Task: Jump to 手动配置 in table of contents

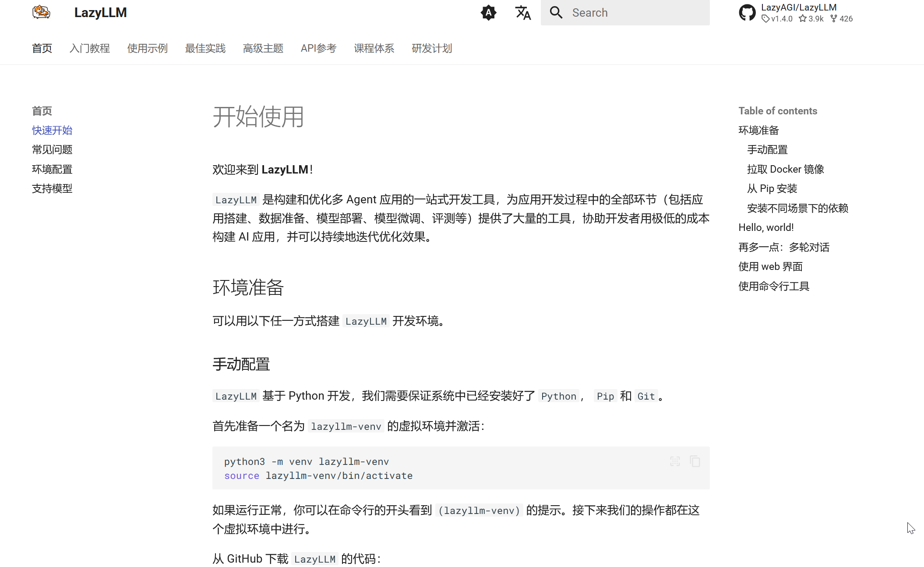Action: pos(768,149)
